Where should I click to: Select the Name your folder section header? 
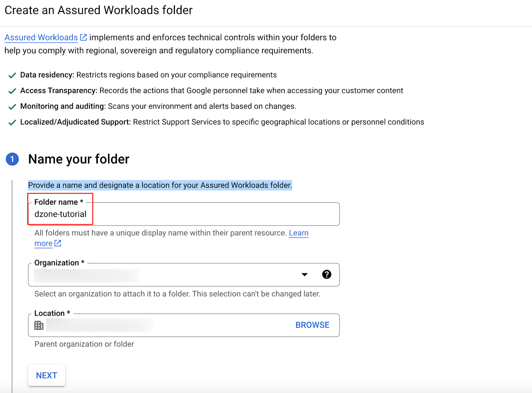pyautogui.click(x=78, y=159)
